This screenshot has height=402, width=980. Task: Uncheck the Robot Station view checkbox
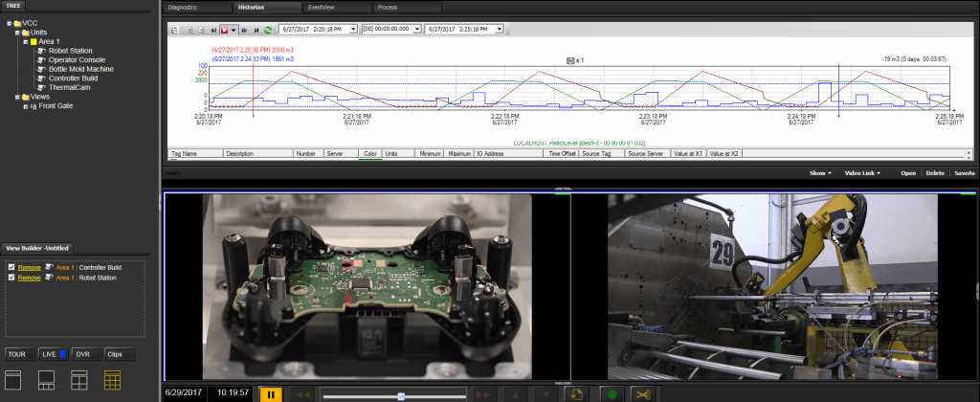coord(11,277)
